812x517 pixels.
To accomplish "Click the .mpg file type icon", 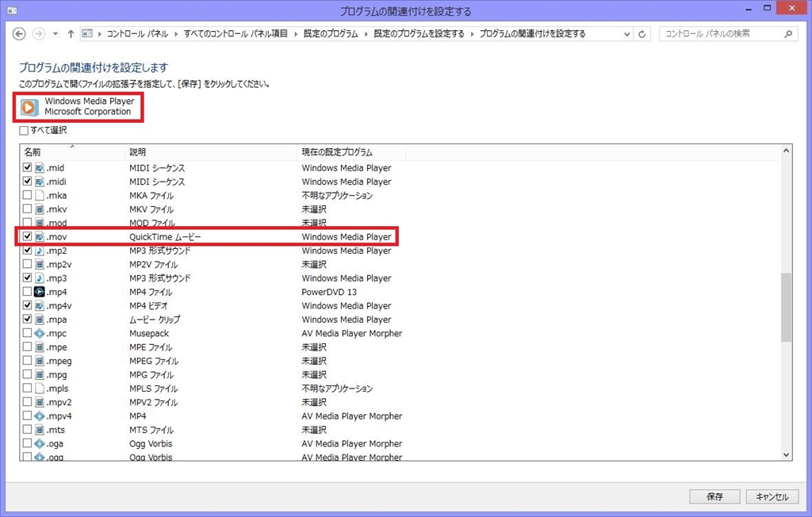I will click(x=40, y=374).
